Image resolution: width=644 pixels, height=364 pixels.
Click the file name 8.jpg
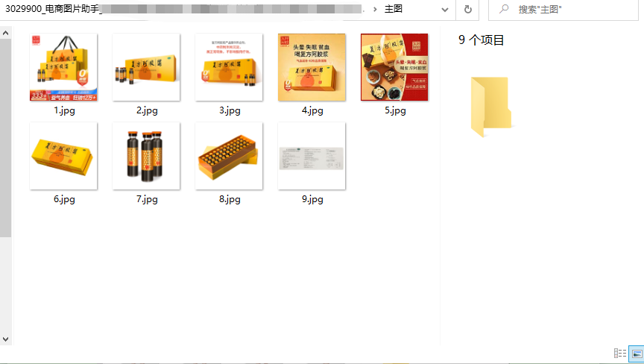pyautogui.click(x=230, y=199)
